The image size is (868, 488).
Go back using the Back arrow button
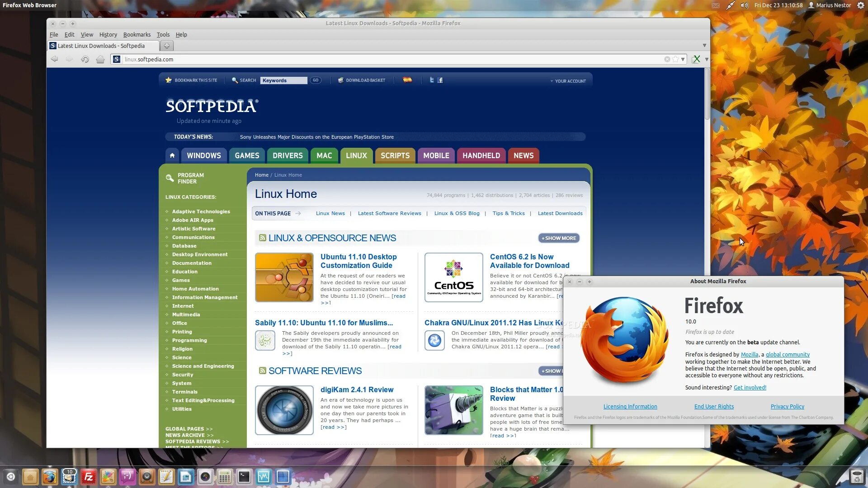point(54,59)
